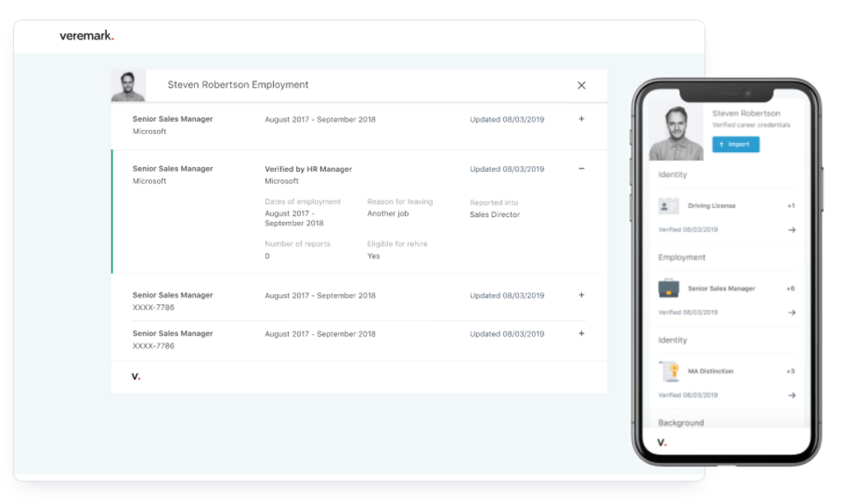Tap the +6 employment count badge

790,289
